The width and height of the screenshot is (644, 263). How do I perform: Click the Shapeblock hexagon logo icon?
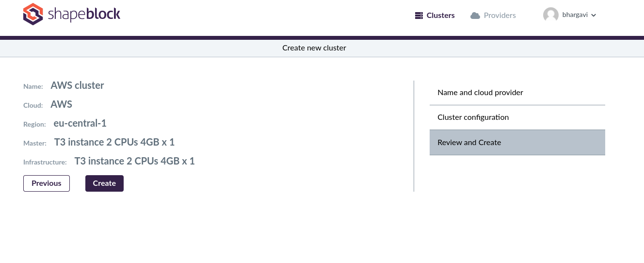(x=33, y=14)
